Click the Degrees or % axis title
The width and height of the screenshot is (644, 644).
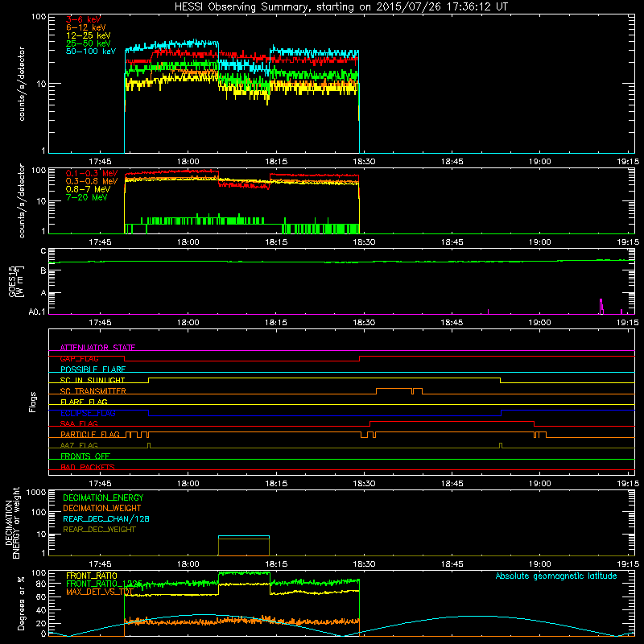pyautogui.click(x=21, y=603)
